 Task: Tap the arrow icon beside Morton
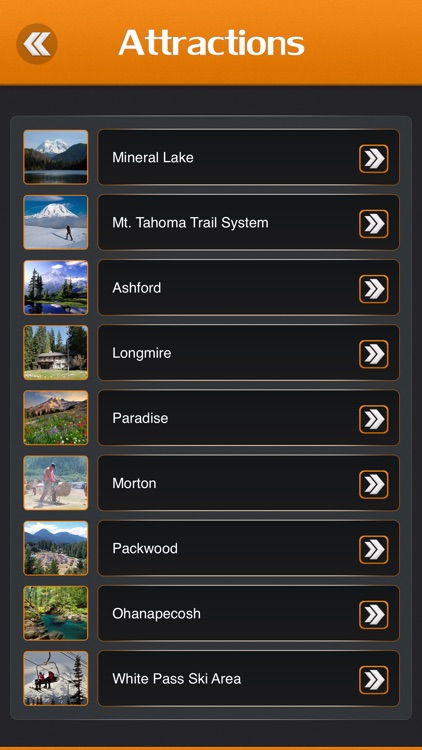pyautogui.click(x=374, y=484)
